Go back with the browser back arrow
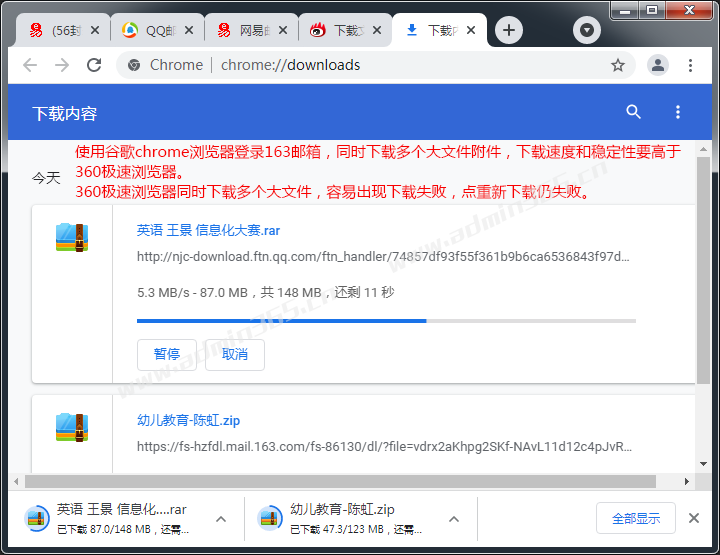 coord(30,65)
